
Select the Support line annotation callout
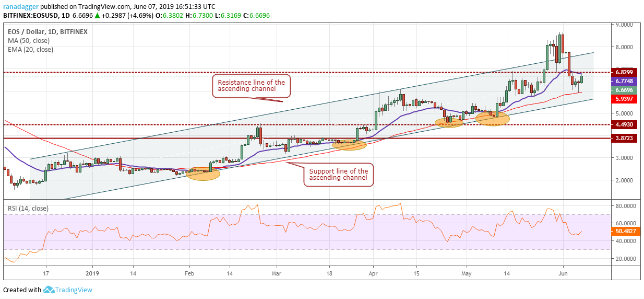tap(339, 175)
